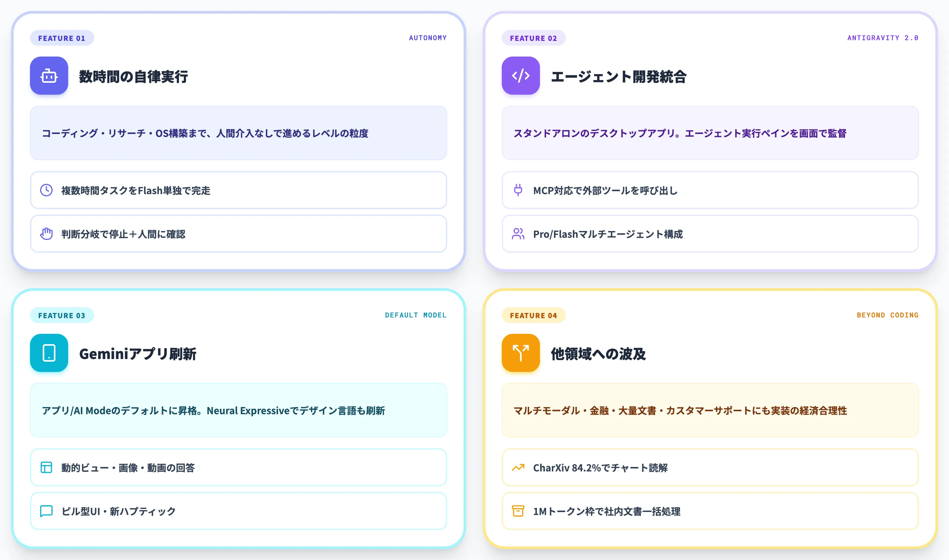The image size is (949, 560).
Task: Click the chat bubble icon in ピル型UI row
Action: [x=46, y=511]
